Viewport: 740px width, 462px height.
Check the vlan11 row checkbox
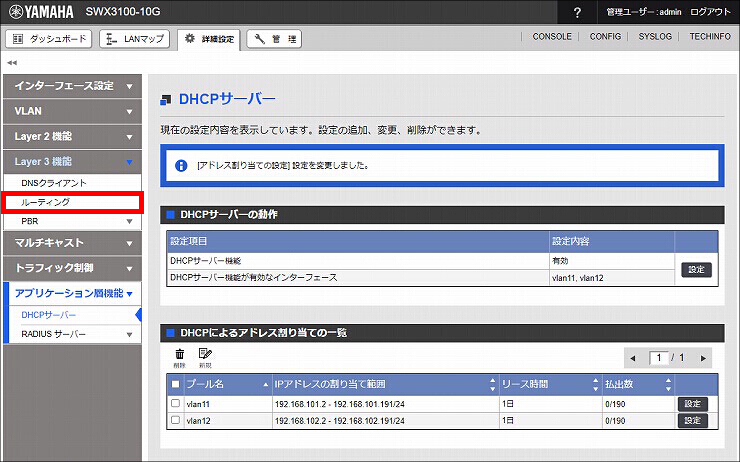(x=176, y=403)
